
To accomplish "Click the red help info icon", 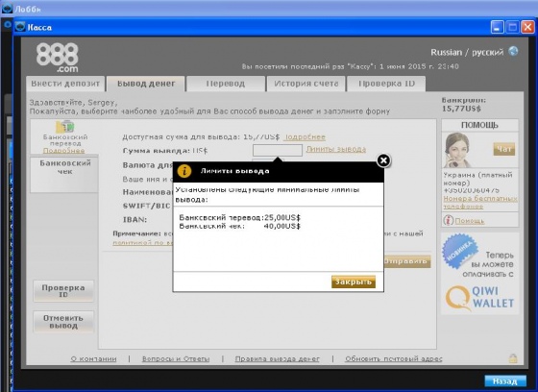I will pyautogui.click(x=449, y=220).
